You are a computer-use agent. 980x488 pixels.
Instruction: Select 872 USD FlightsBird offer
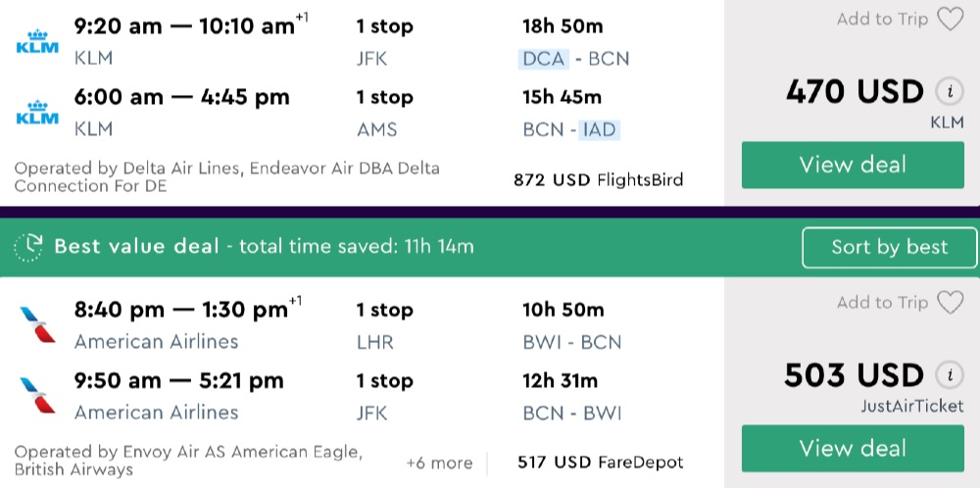point(598,179)
